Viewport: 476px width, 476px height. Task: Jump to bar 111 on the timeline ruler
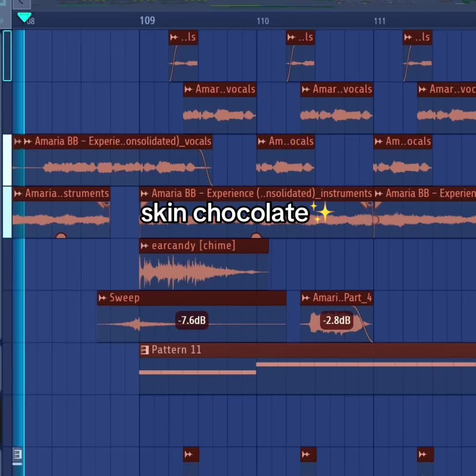[380, 21]
